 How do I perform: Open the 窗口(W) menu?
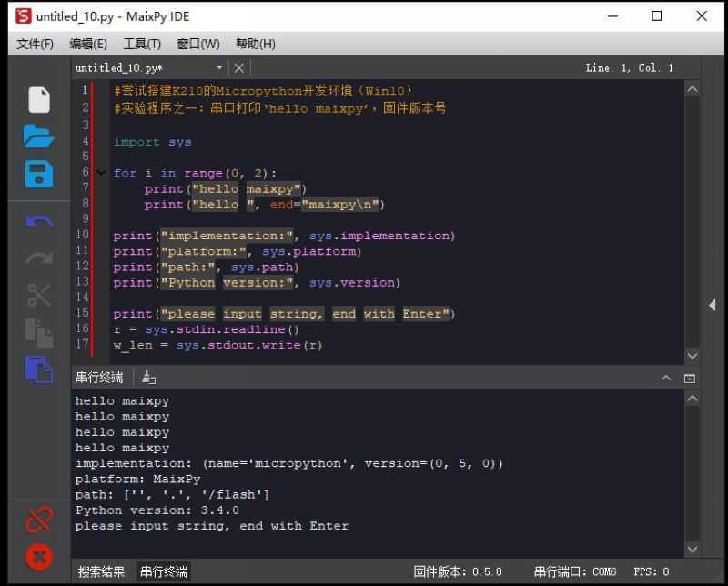pos(198,44)
